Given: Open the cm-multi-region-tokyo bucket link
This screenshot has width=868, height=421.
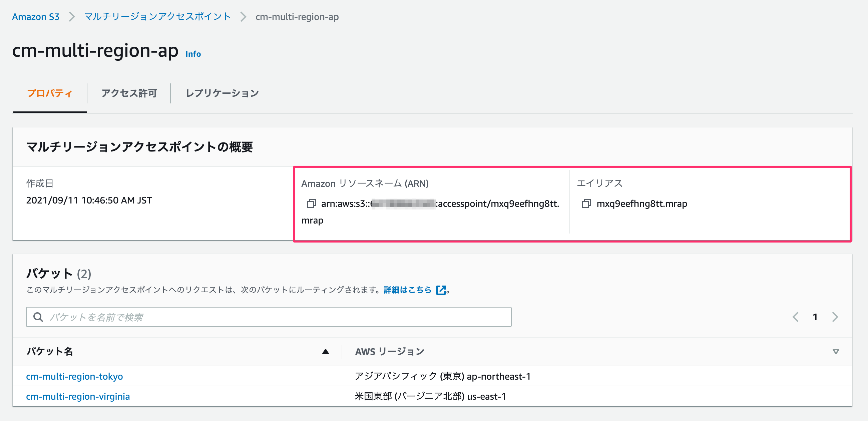Looking at the screenshot, I should click(74, 376).
